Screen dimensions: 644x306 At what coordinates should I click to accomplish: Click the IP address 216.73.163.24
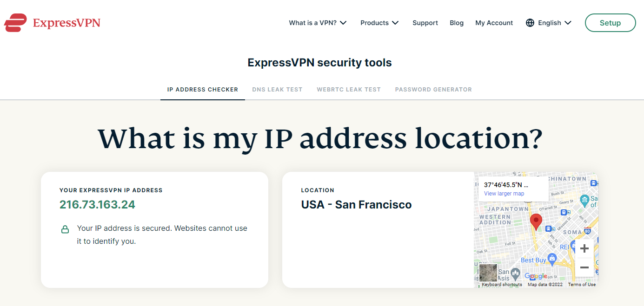pos(97,205)
